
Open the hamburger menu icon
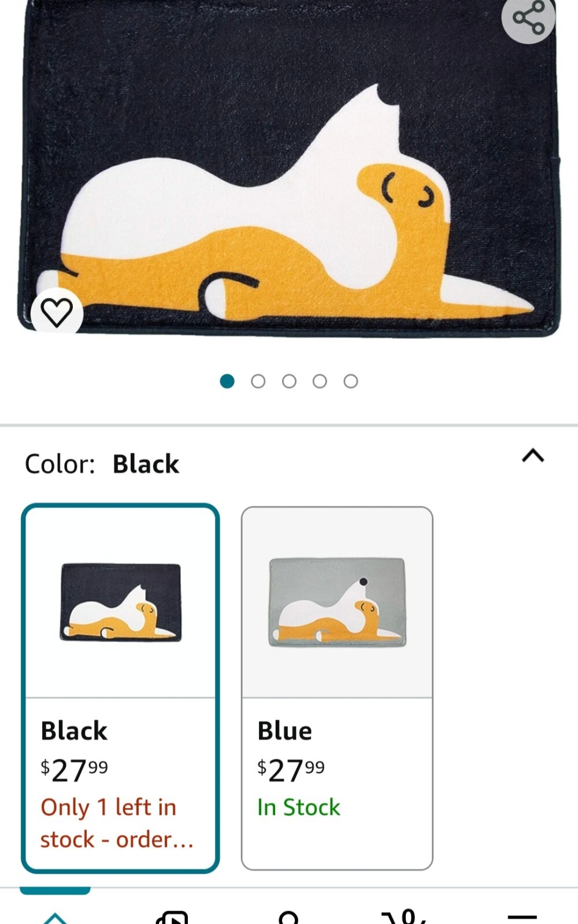pos(521,917)
